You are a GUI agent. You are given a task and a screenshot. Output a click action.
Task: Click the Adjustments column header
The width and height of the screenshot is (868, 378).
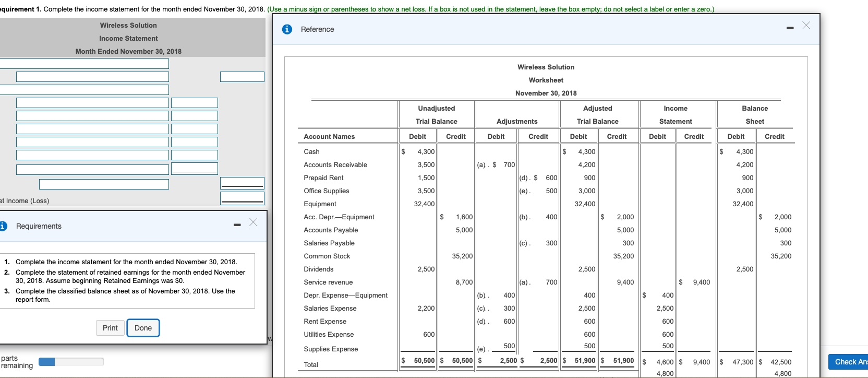[x=517, y=122]
